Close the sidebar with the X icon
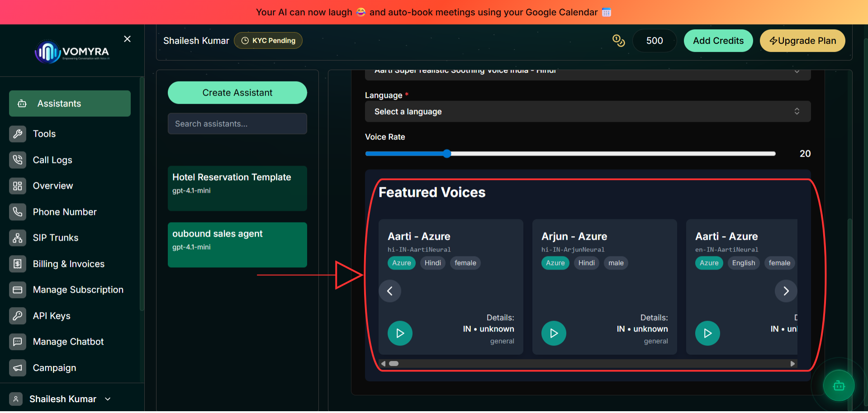This screenshot has width=868, height=413. [x=128, y=39]
